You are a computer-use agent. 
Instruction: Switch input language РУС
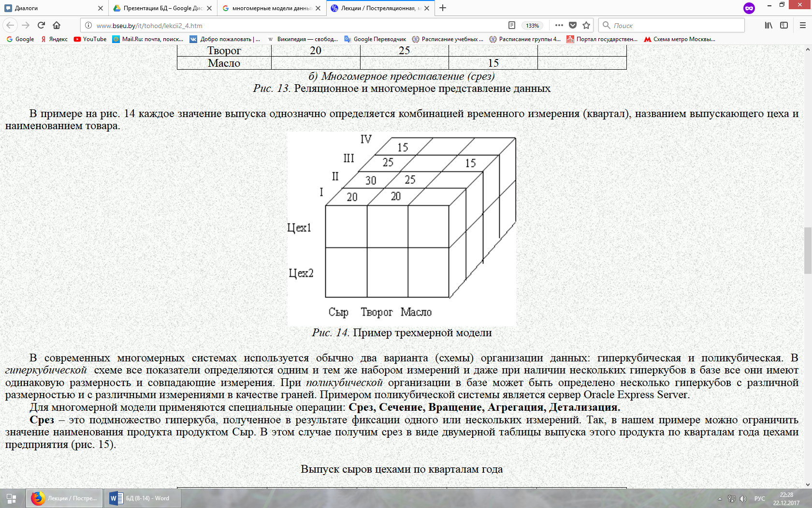point(760,499)
